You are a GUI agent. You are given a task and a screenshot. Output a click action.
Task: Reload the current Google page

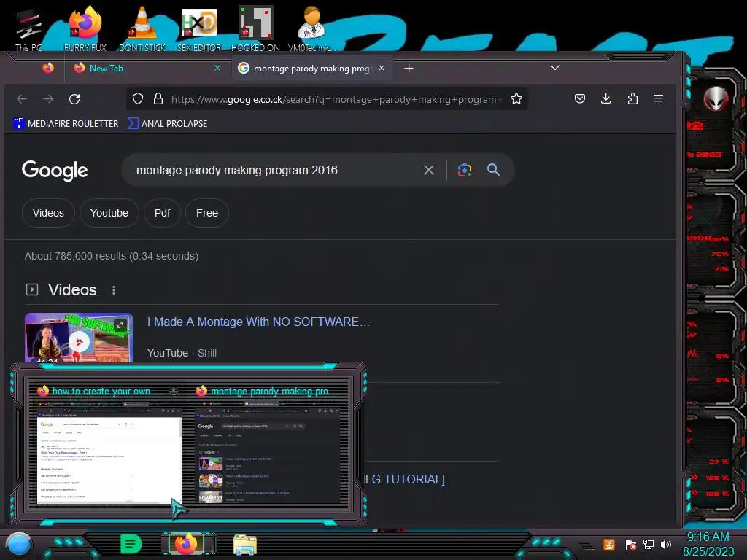(74, 99)
